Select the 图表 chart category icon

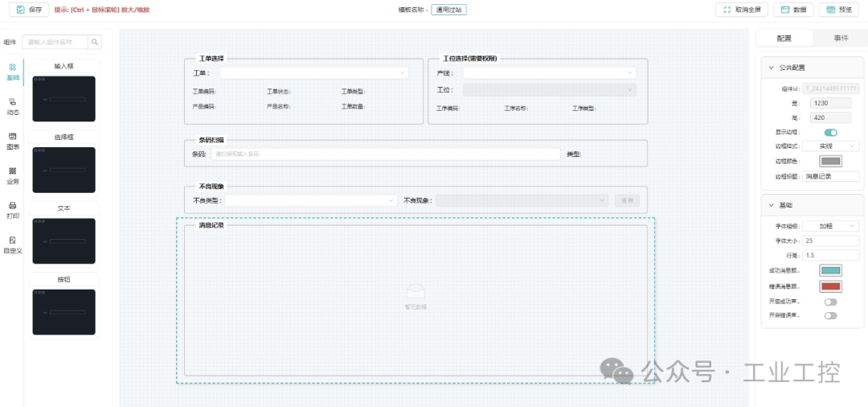12,136
